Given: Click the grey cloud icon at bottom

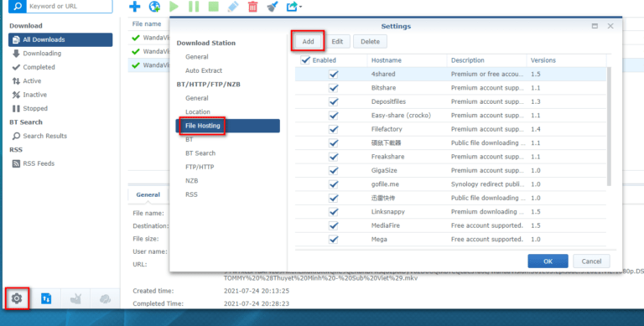Looking at the screenshot, I should 105,298.
